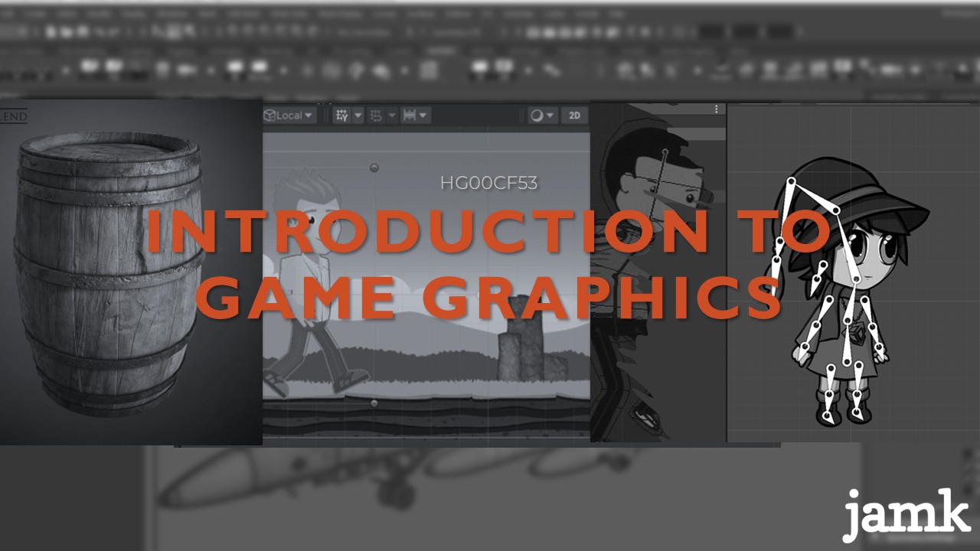This screenshot has height=551, width=980.
Task: Toggle the grid visibility icon
Action: coord(342,115)
